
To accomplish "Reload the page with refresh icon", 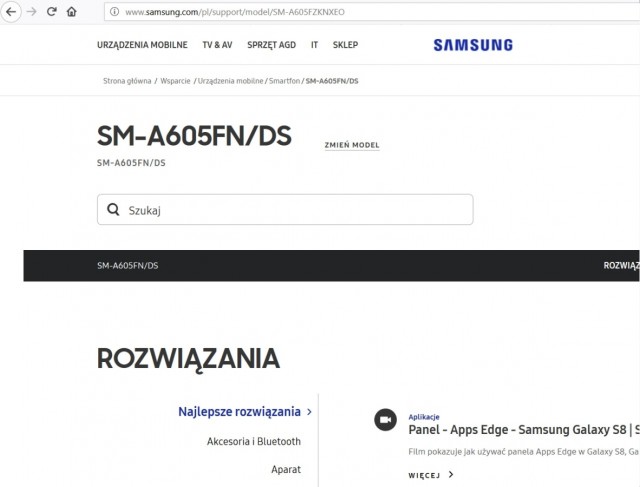I will [x=51, y=12].
